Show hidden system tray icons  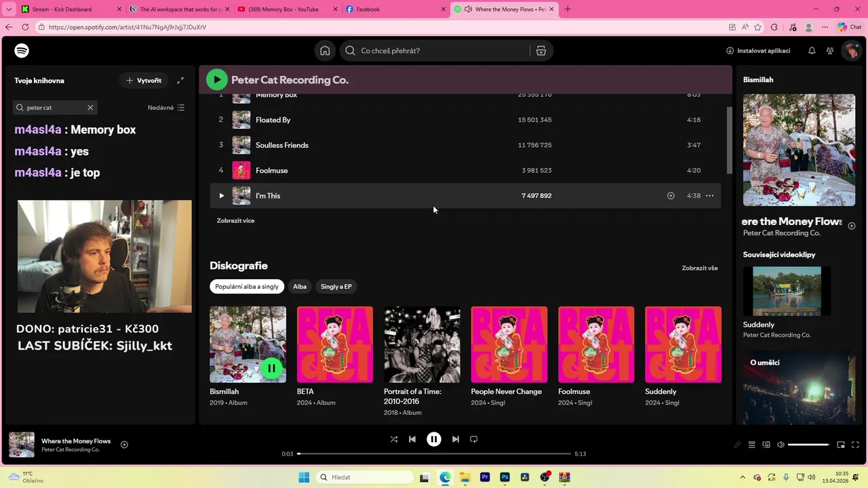(743, 477)
